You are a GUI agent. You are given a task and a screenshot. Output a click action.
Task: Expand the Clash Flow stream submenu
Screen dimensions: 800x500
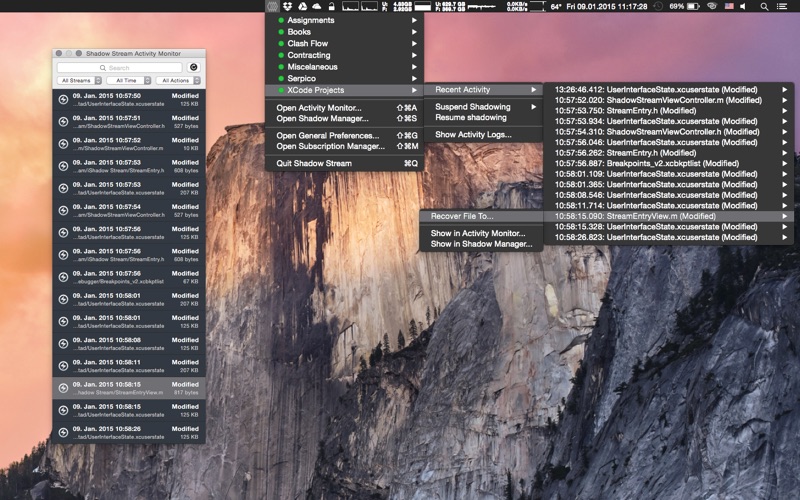(x=344, y=43)
